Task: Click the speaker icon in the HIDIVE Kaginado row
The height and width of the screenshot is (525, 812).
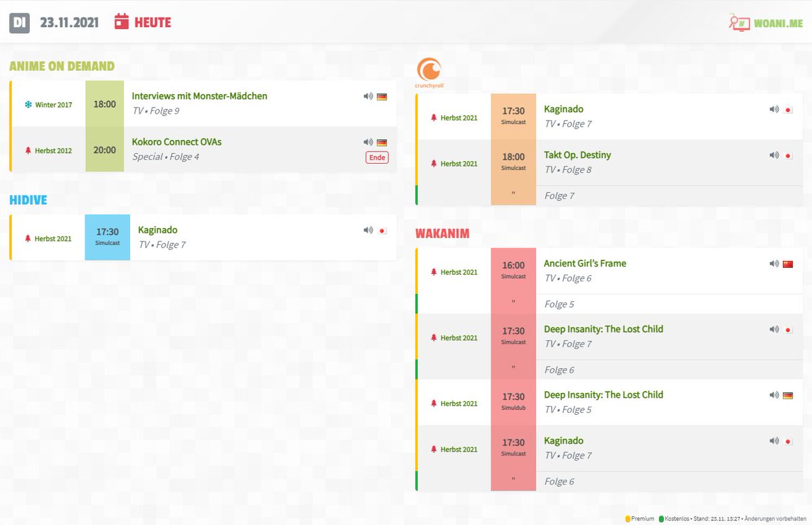Action: coord(368,230)
